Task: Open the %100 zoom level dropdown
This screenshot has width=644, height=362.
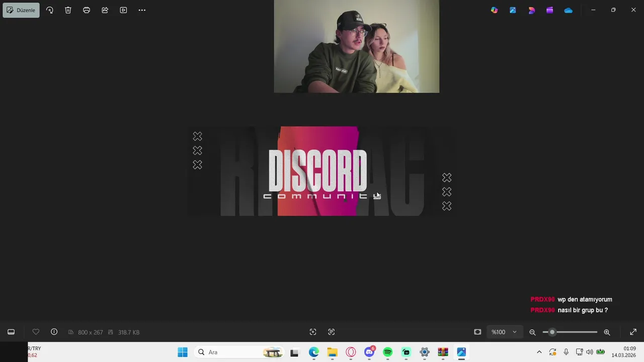Action: point(504,332)
